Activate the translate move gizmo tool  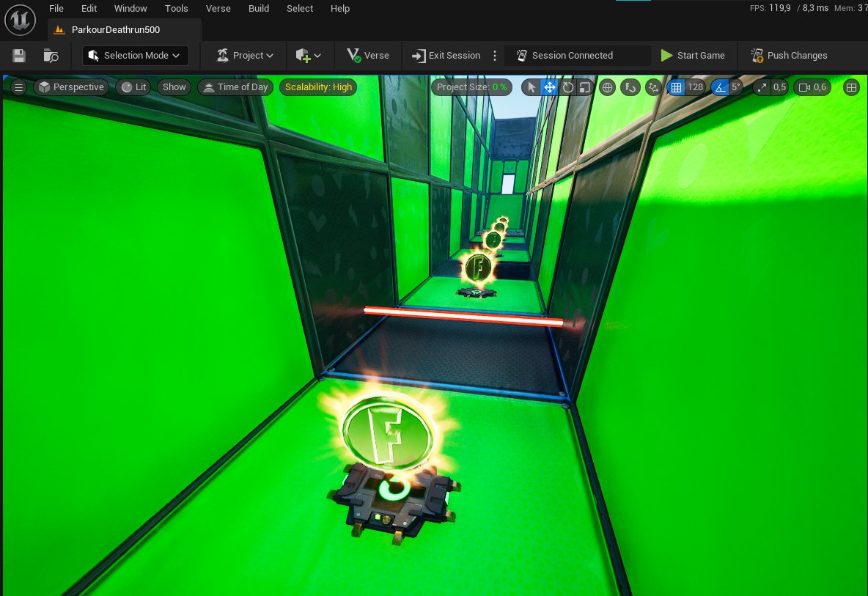(x=550, y=87)
